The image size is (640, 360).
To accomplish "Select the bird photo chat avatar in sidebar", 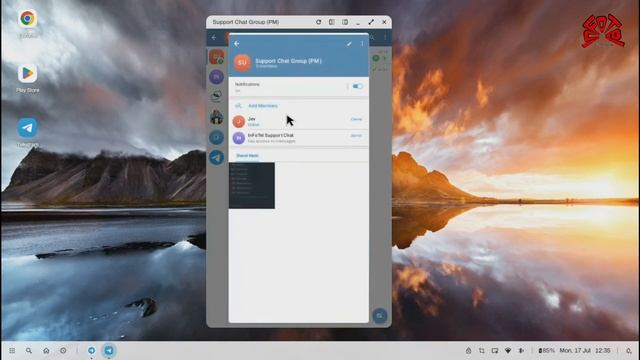I will [216, 97].
